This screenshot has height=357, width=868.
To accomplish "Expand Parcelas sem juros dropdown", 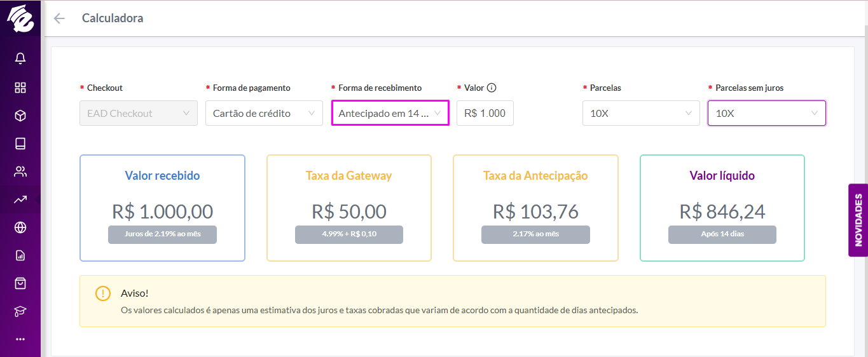I will tap(767, 113).
